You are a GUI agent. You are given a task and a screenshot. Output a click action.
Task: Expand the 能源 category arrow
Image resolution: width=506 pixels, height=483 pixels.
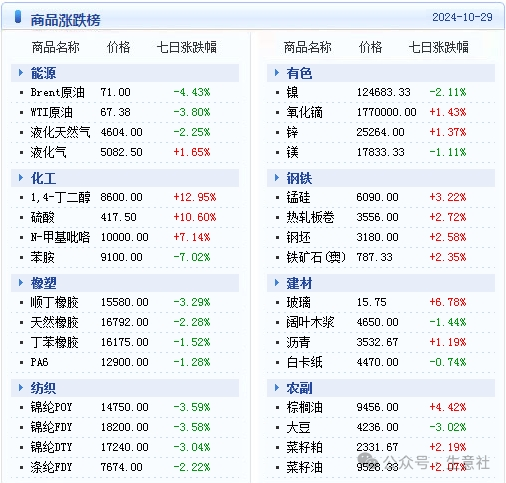pyautogui.click(x=21, y=72)
